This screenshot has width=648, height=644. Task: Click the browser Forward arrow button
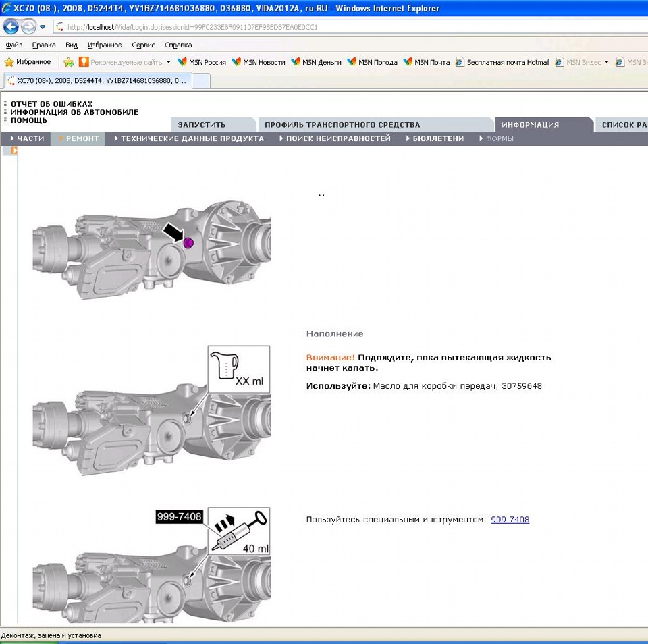pos(28,27)
